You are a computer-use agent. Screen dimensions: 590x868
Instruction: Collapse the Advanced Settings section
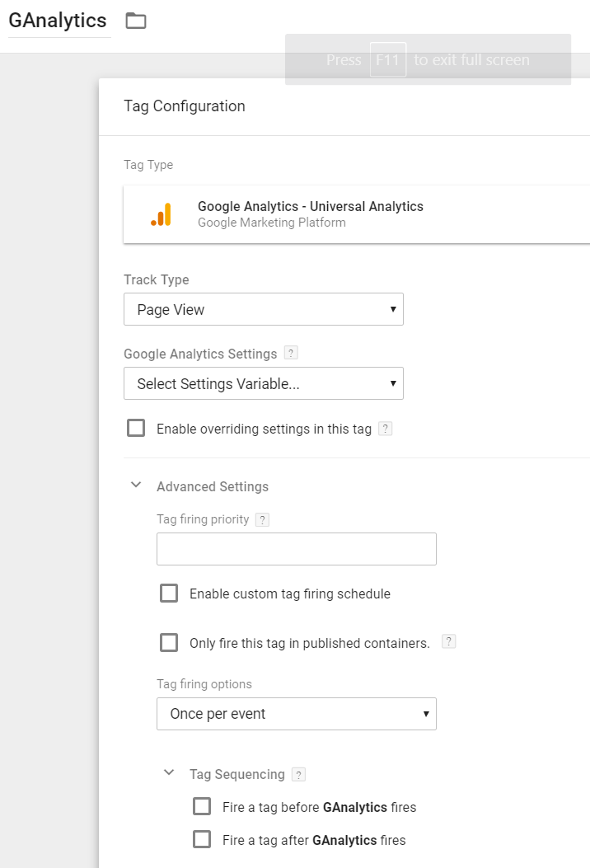click(136, 486)
